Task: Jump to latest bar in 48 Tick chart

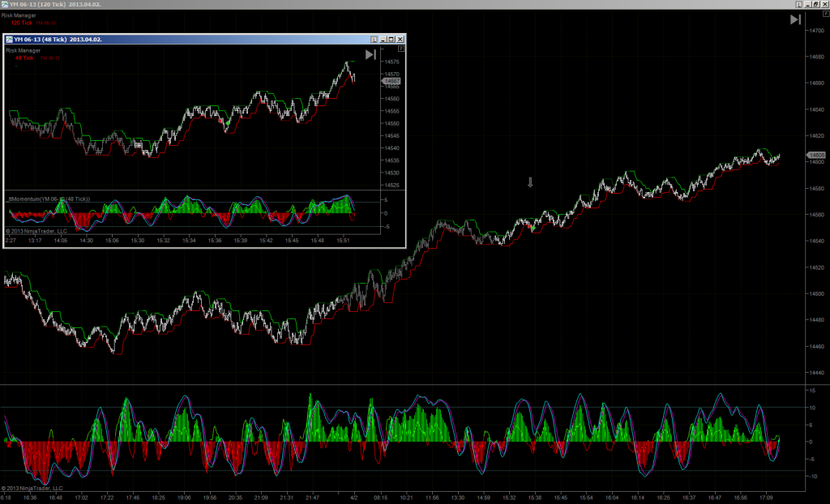Action: click(370, 54)
